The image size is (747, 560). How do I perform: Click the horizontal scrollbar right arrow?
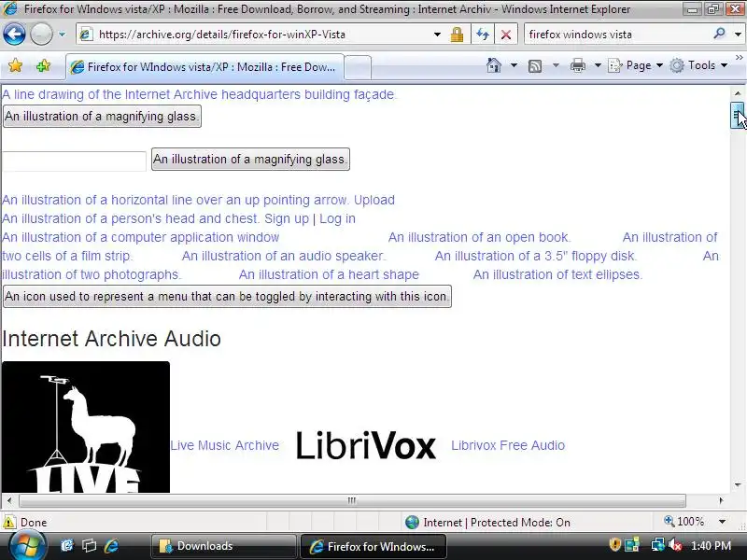721,500
